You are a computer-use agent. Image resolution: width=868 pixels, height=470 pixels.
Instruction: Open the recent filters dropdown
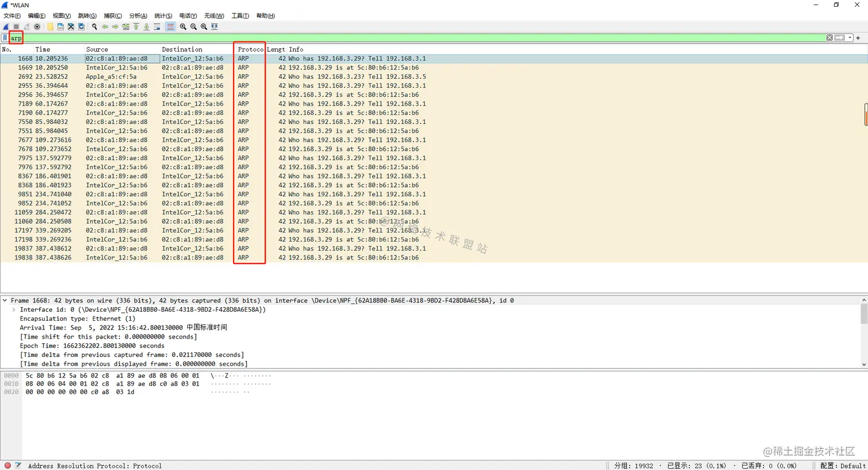(x=850, y=38)
